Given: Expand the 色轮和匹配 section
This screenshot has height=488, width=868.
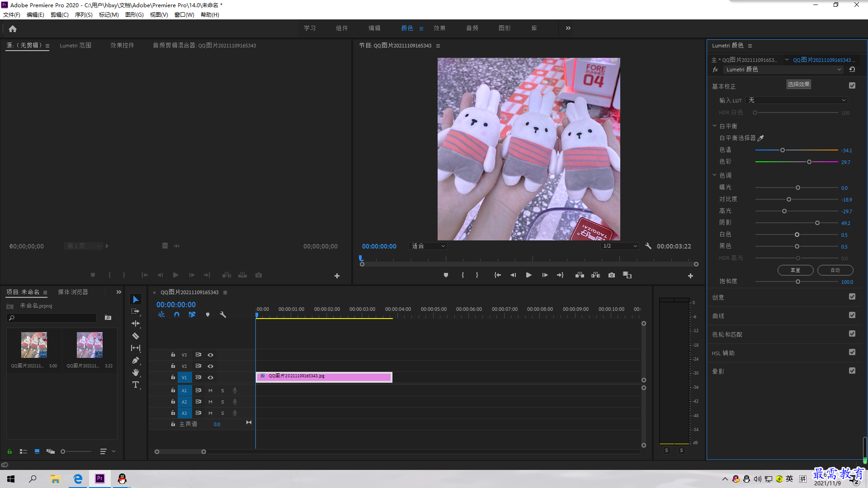Looking at the screenshot, I should [727, 334].
